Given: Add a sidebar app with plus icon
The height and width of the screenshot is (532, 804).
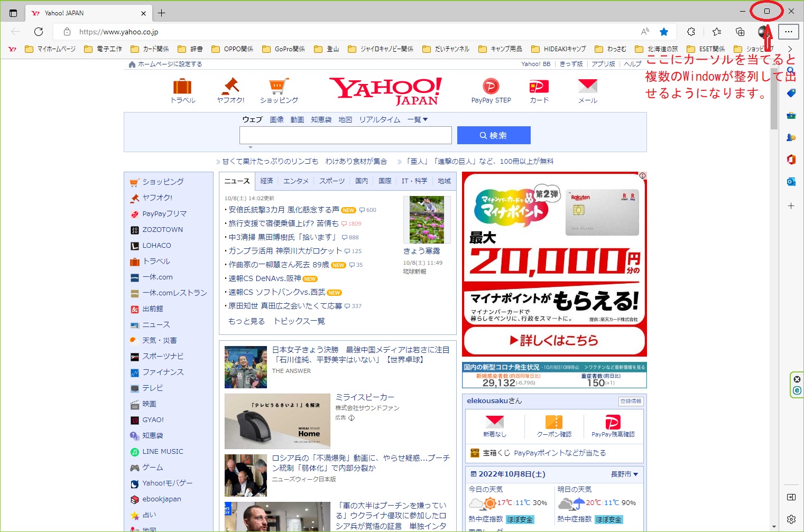Looking at the screenshot, I should coord(791,206).
